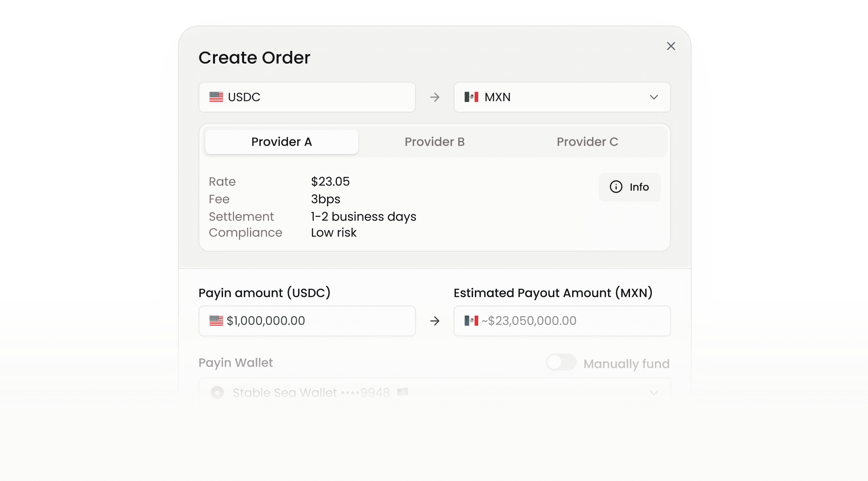868x481 pixels.
Task: Select the Stable Sea Wallet dropdown
Action: click(x=434, y=393)
